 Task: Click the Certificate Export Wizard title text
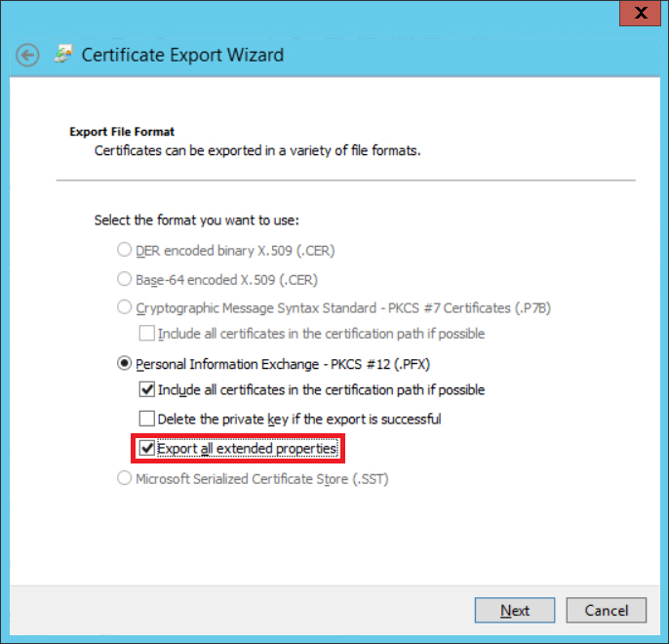[182, 55]
